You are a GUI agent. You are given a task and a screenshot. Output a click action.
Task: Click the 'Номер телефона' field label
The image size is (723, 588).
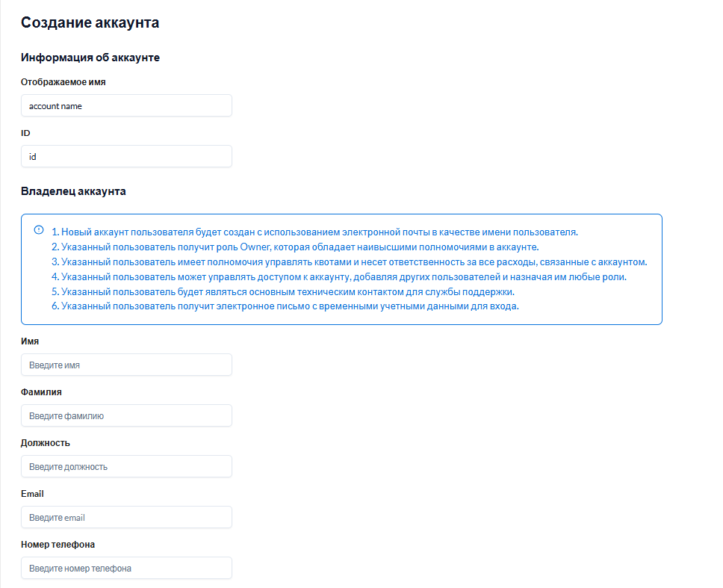click(58, 544)
